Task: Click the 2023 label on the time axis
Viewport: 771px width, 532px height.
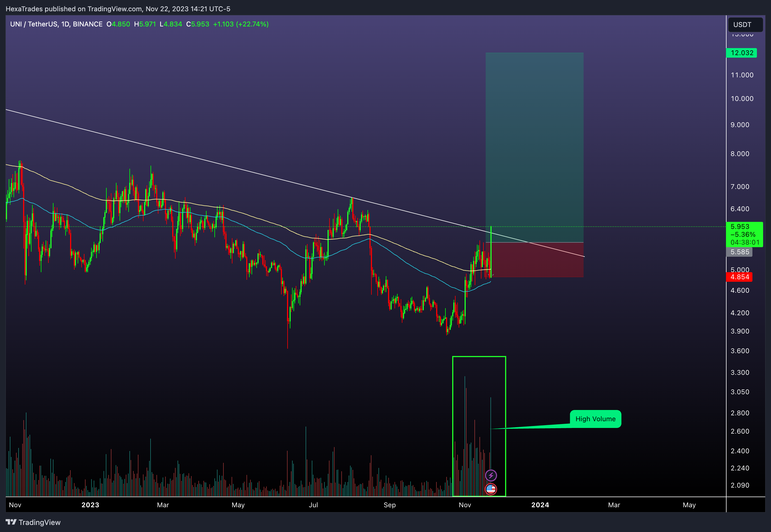Action: coord(90,505)
